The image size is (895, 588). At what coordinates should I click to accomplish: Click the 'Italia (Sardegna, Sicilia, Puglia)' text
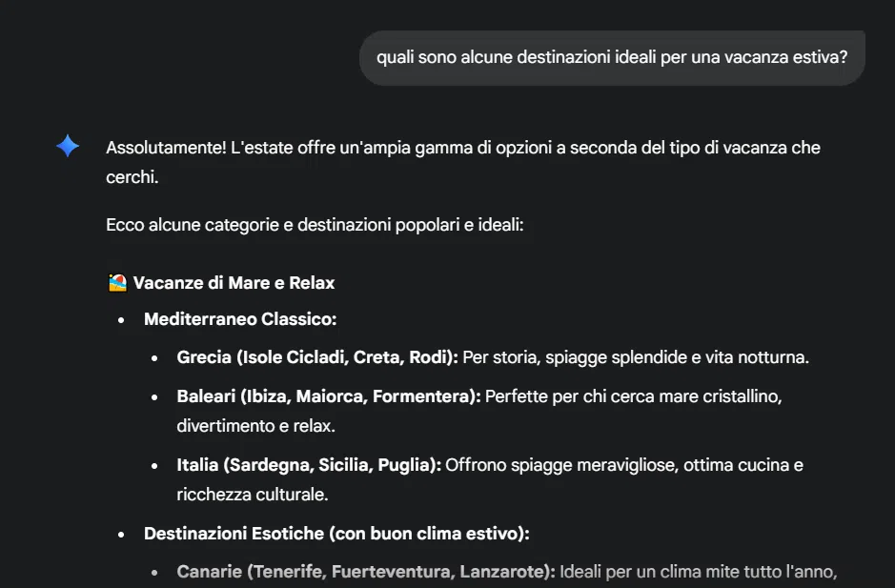click(x=309, y=465)
